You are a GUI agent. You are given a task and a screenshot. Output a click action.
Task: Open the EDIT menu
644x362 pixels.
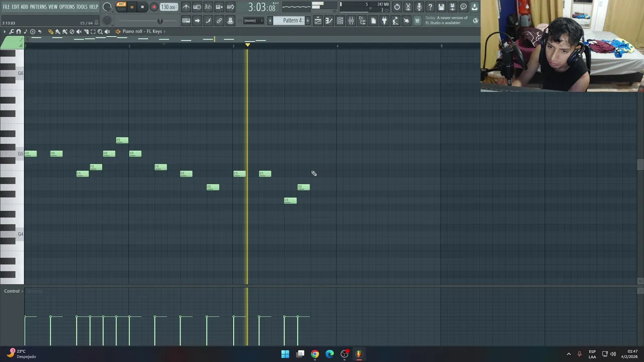tap(16, 7)
